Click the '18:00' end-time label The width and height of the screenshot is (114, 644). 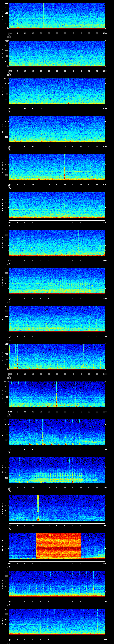pyautogui.click(x=105, y=147)
